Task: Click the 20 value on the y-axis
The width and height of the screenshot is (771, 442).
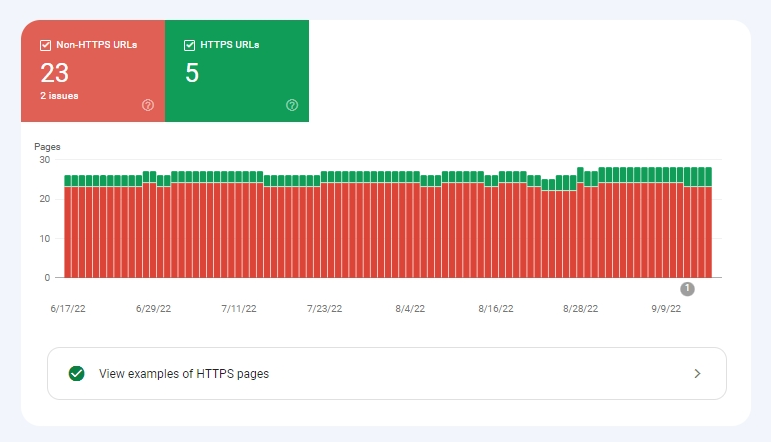Action: (45, 199)
